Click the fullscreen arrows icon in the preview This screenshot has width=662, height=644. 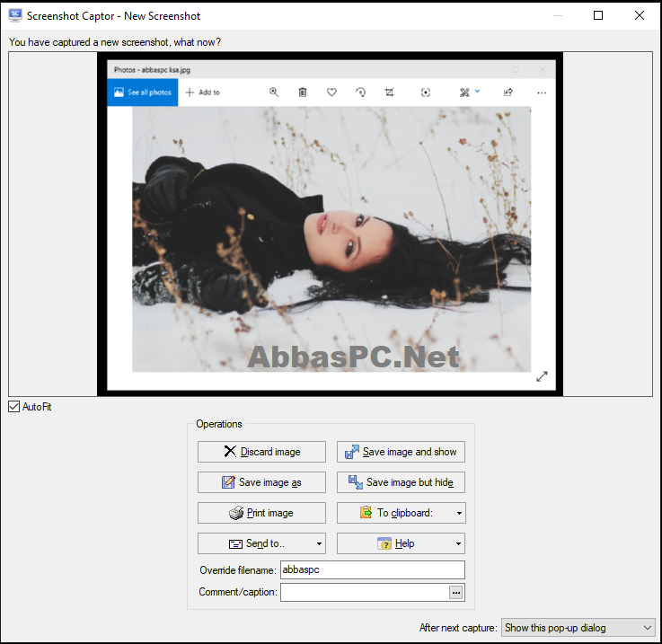542,376
